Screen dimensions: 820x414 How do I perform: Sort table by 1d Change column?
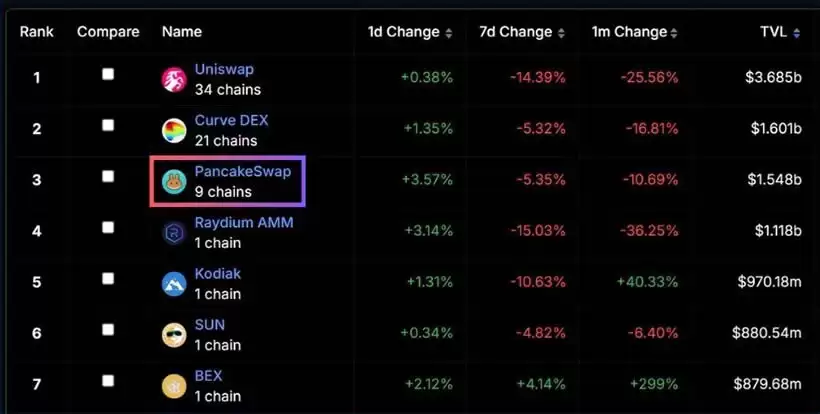click(x=449, y=32)
